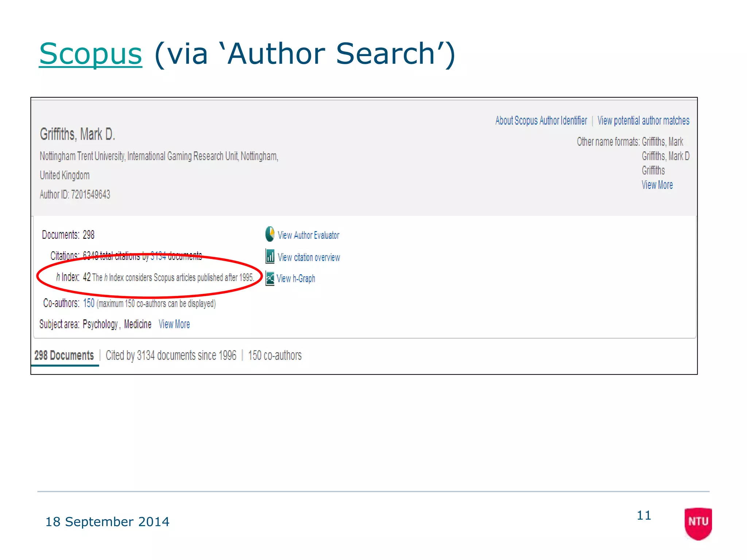Image resolution: width=747 pixels, height=560 pixels.
Task: Click the Psychology subject area text
Action: coord(100,324)
